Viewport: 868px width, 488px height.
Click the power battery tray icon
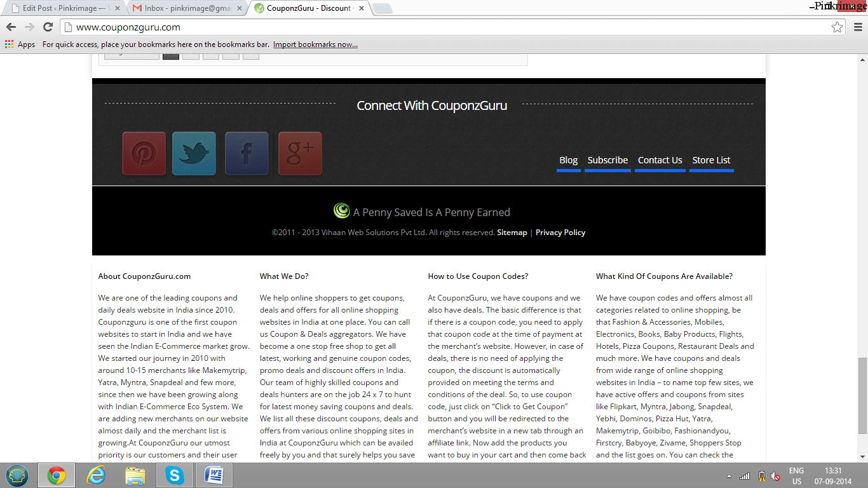[x=761, y=476]
